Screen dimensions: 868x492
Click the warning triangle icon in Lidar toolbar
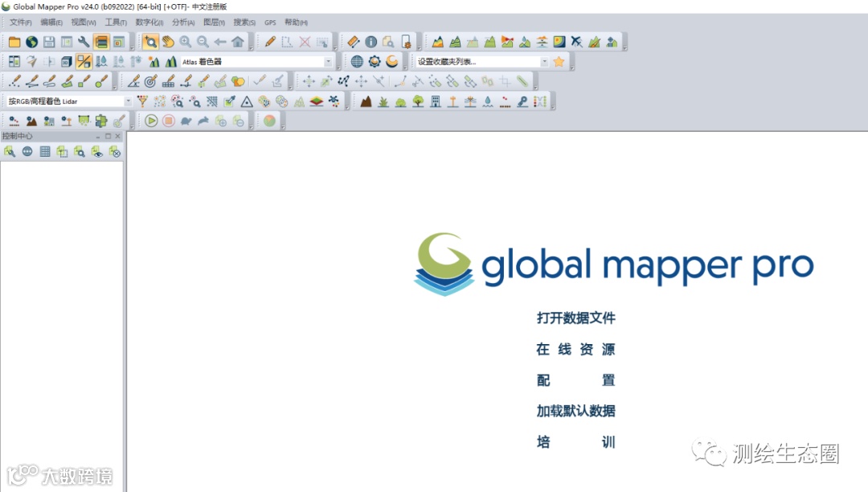point(247,101)
